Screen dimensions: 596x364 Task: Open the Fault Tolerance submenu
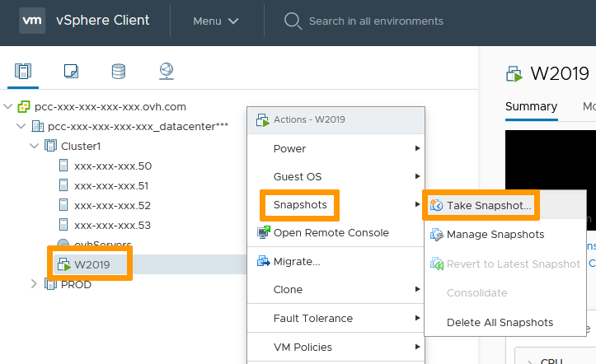pyautogui.click(x=312, y=319)
